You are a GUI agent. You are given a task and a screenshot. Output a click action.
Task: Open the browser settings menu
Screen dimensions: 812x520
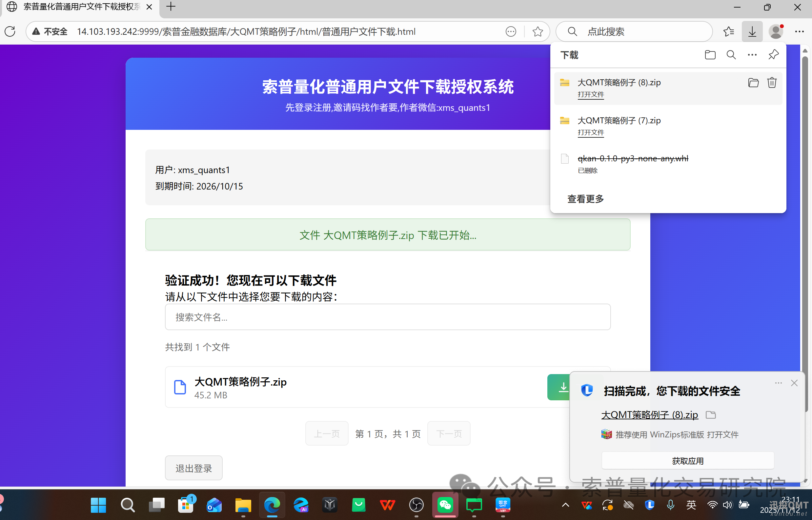(800, 31)
